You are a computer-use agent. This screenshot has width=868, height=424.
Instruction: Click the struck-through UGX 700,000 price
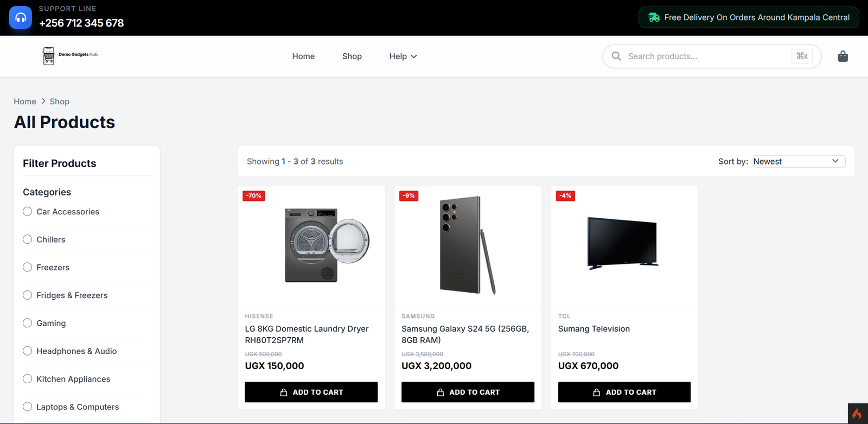(x=576, y=354)
